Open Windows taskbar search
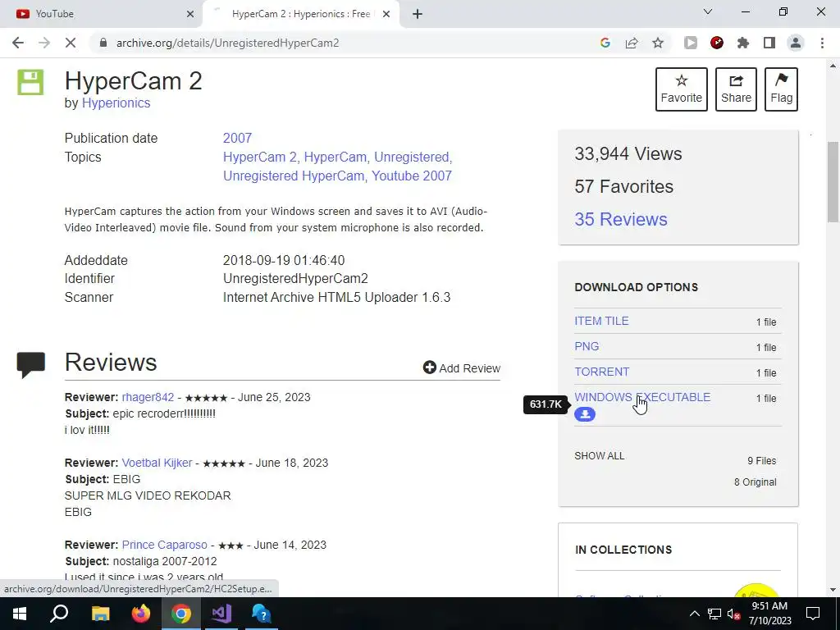The width and height of the screenshot is (840, 630). (59, 614)
